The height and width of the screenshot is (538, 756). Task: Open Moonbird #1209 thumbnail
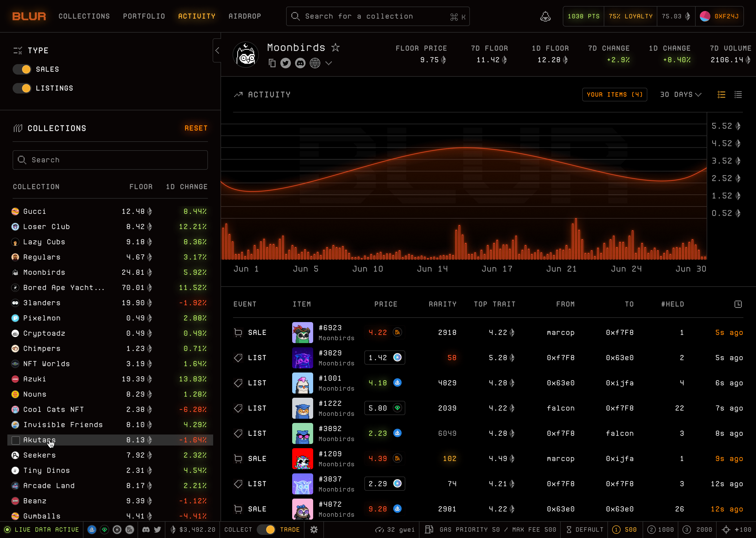[x=303, y=459]
